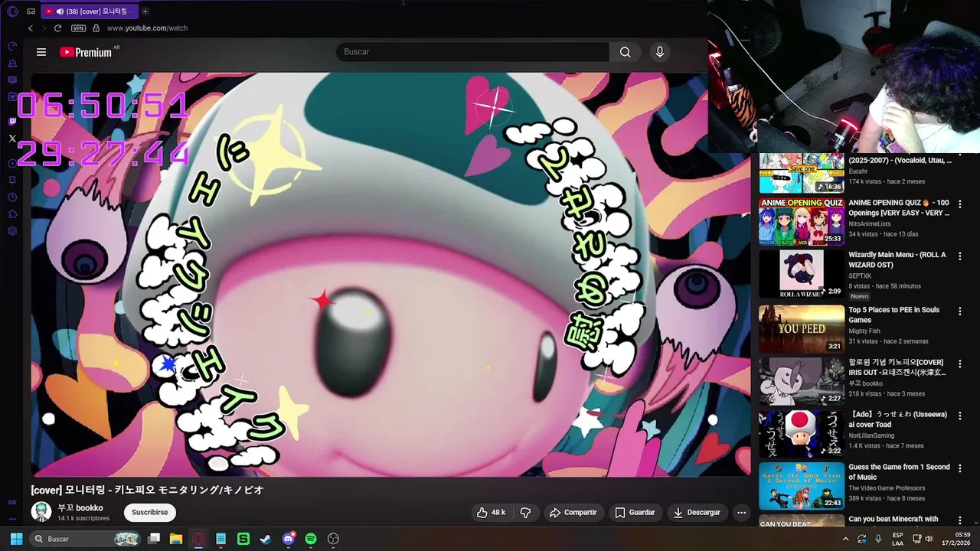Screen dimensions: 980x551
Task: Open title Guess the Game from 1 Second
Action: pyautogui.click(x=899, y=471)
